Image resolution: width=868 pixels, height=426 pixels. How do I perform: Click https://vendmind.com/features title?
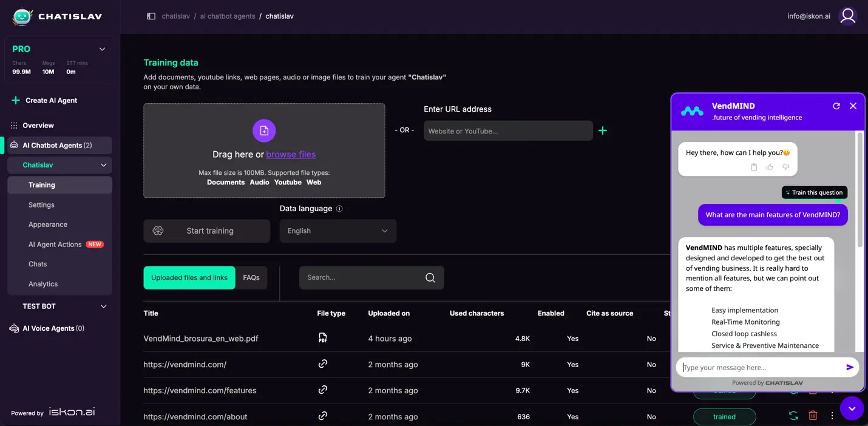(x=200, y=391)
